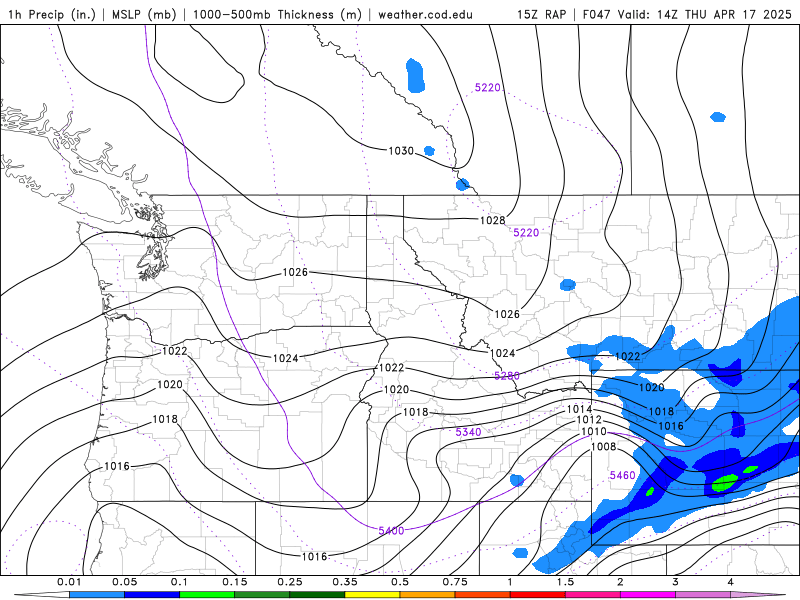800x600 pixels.
Task: Select the 0.15 legend scale value
Action: click(x=235, y=582)
